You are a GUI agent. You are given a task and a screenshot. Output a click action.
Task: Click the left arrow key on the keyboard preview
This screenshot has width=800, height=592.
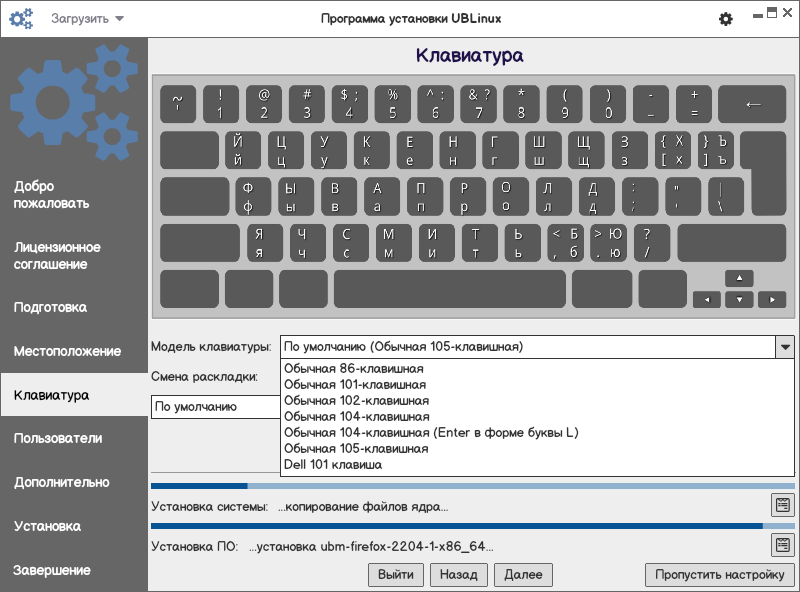(707, 300)
